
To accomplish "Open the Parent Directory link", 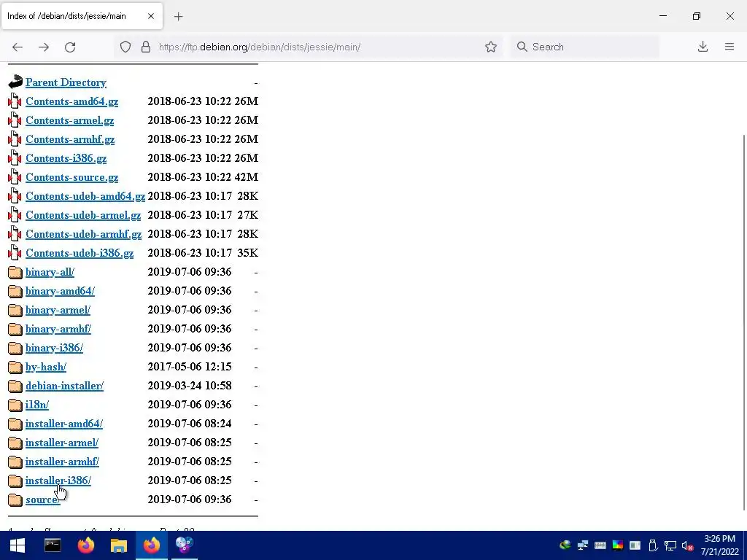I will (66, 82).
